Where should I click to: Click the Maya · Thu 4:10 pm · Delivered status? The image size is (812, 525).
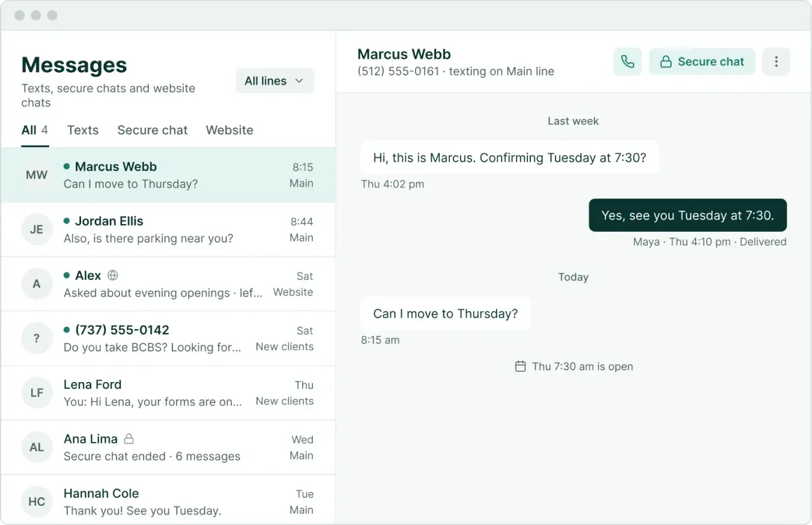tap(710, 242)
